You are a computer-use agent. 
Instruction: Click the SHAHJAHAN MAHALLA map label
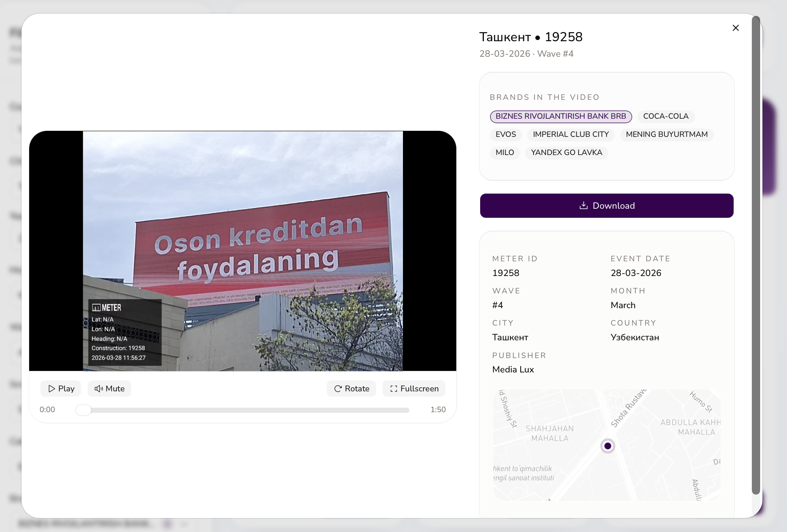(550, 434)
